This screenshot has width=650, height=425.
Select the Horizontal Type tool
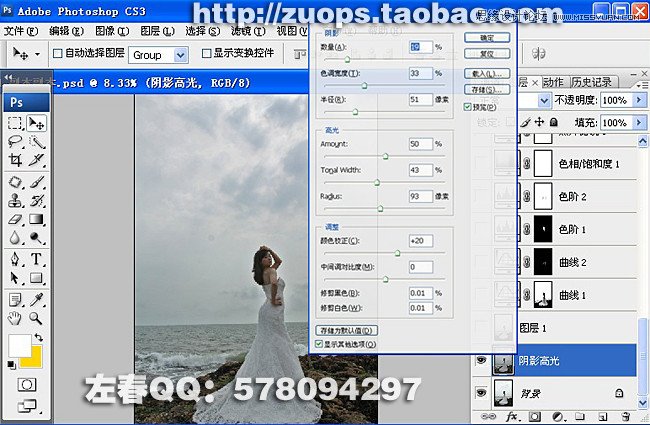[36, 260]
